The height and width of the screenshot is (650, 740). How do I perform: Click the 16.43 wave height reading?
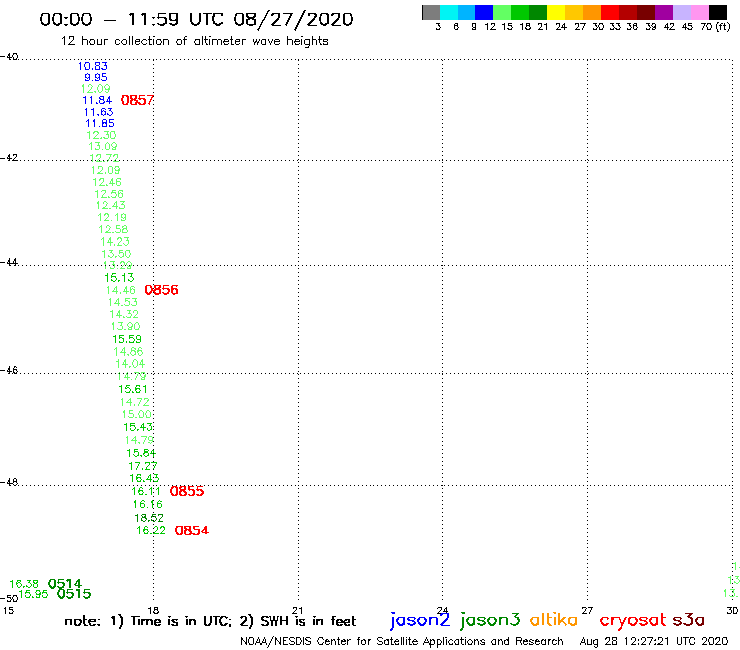(x=144, y=478)
